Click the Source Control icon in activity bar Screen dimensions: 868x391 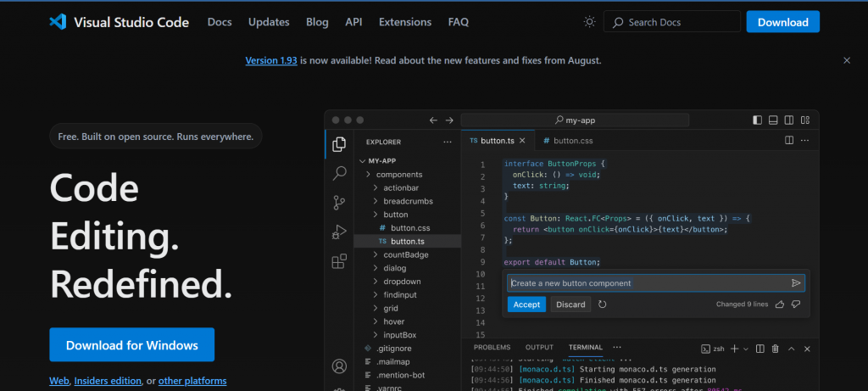(339, 203)
